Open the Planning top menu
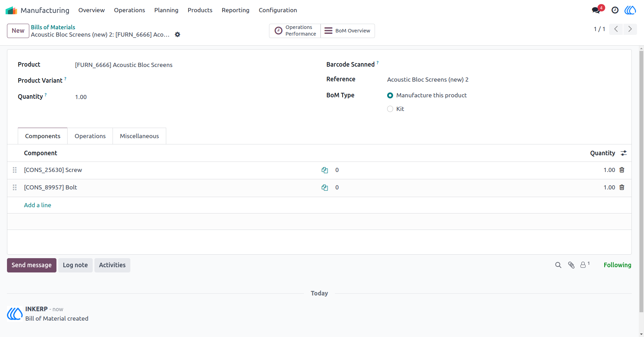This screenshot has height=337, width=644. [x=166, y=10]
